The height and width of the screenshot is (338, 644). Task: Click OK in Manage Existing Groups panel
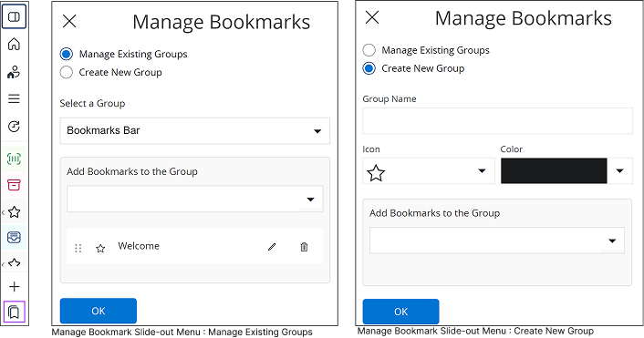tap(99, 311)
